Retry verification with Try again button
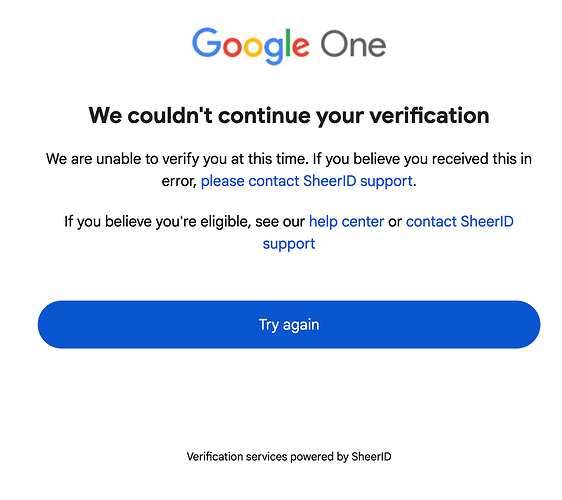Viewport: 562px width, 500px height. click(x=289, y=324)
